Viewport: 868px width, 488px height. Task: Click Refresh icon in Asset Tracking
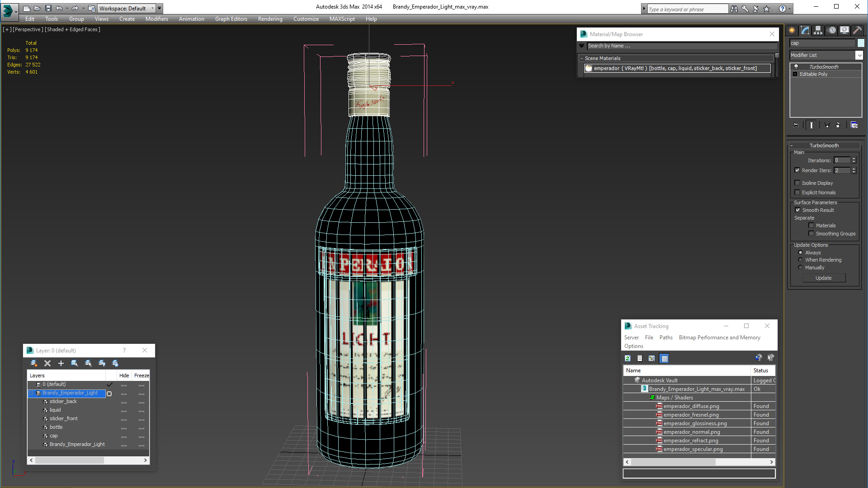[627, 358]
